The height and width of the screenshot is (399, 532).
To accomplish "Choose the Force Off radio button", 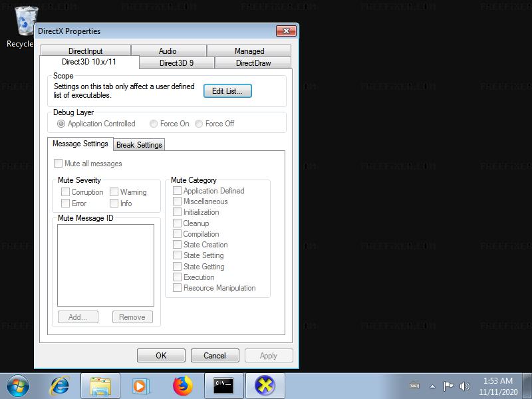I will (214, 124).
